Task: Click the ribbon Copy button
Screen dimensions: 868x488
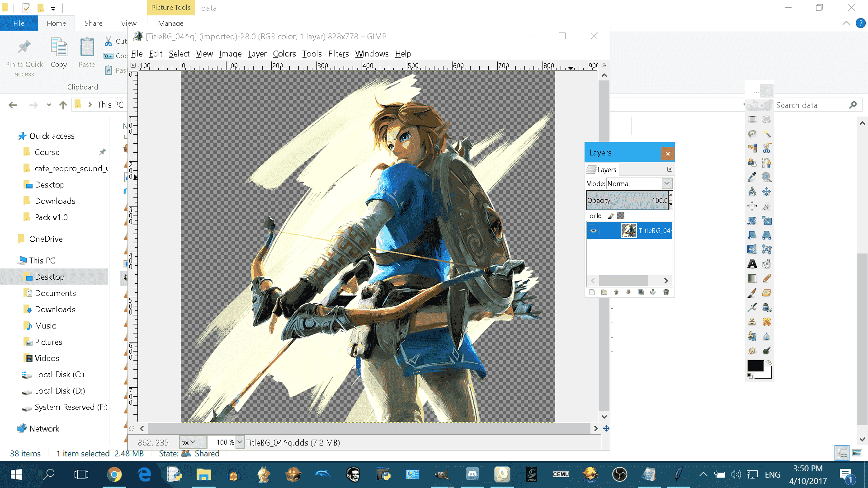Action: 59,53
